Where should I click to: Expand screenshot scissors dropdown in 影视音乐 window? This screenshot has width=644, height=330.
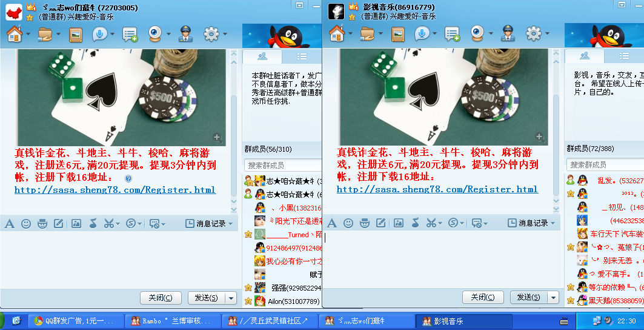(440, 223)
